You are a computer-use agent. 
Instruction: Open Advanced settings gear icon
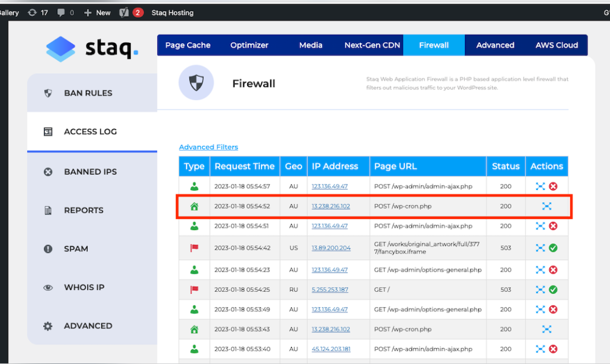pos(48,326)
